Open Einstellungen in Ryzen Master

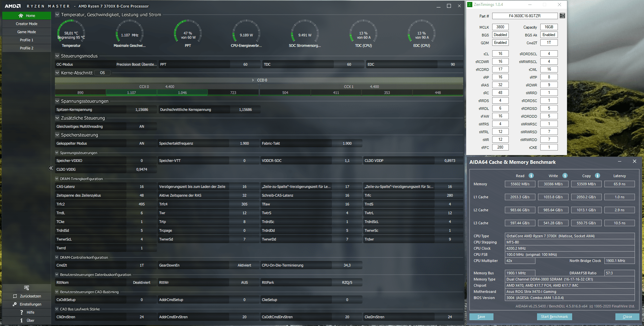pyautogui.click(x=27, y=304)
